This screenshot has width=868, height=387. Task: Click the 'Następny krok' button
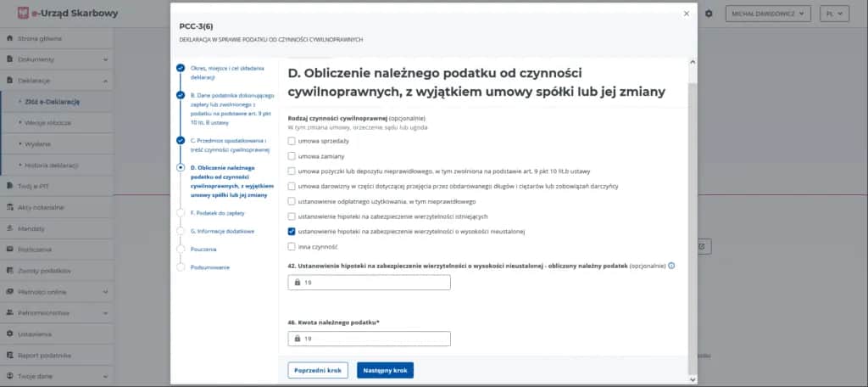click(386, 370)
